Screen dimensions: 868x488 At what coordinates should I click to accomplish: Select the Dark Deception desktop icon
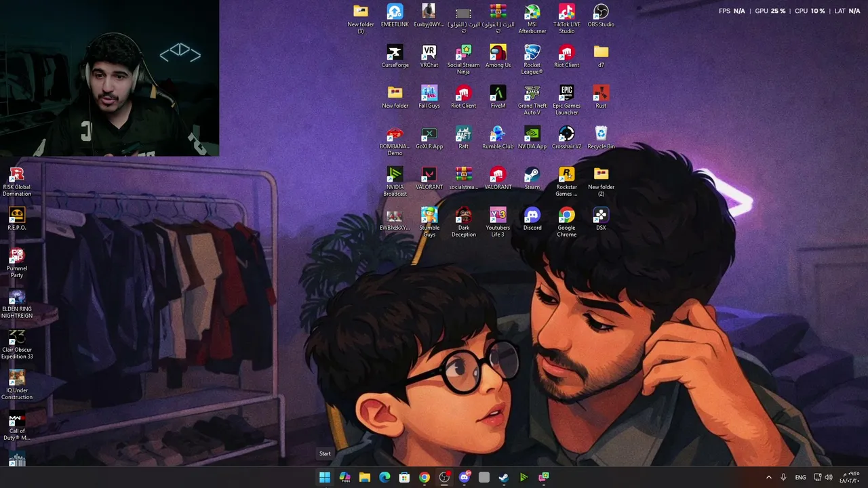coord(464,222)
